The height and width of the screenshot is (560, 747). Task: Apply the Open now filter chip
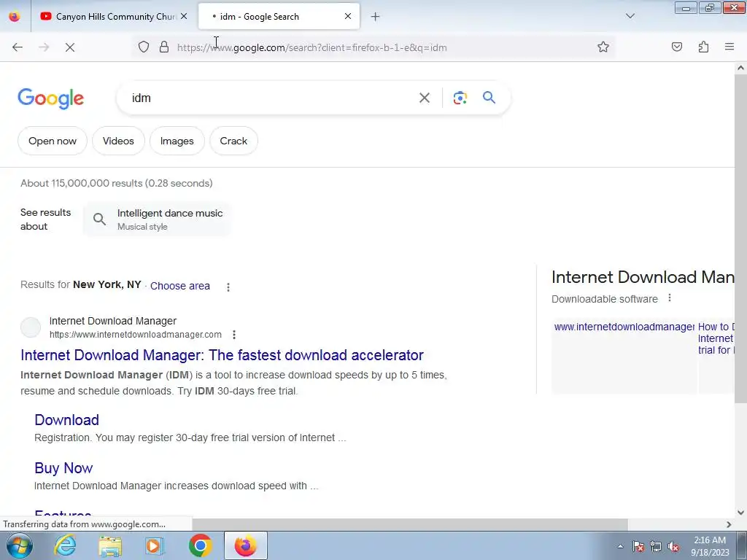pos(53,141)
